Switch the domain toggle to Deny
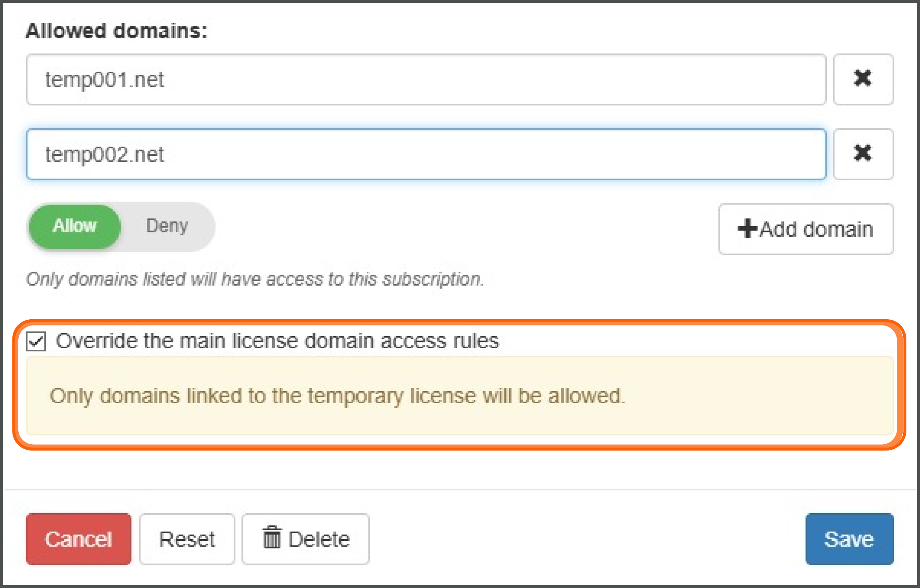 coord(167,226)
